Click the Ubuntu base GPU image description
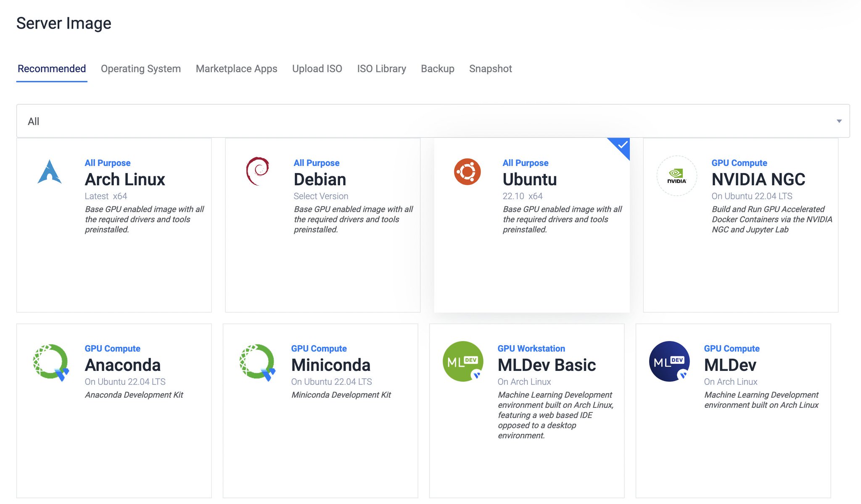Viewport: 861px width, 504px height. (562, 219)
